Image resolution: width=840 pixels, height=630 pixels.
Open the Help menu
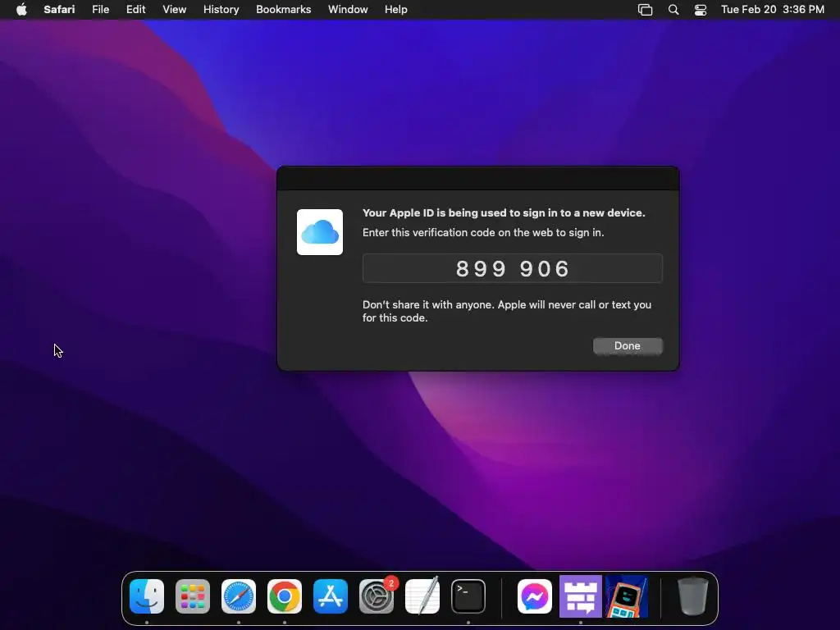396,10
